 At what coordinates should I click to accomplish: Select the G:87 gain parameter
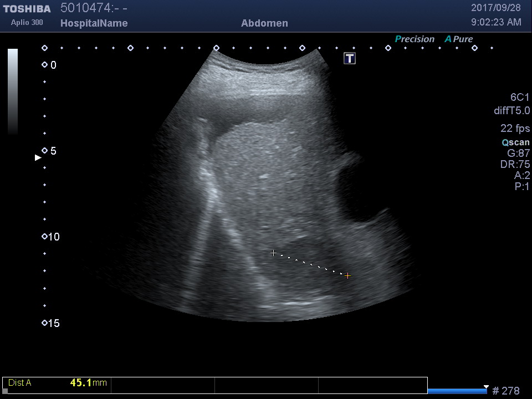518,154
